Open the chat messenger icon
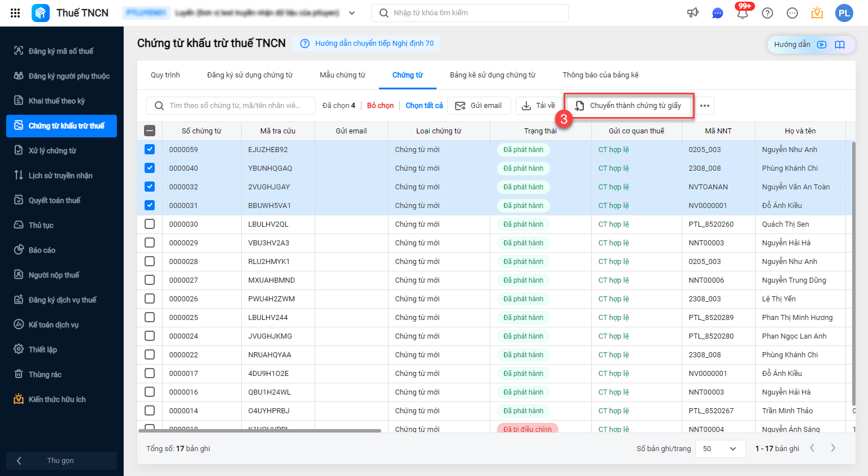 pyautogui.click(x=717, y=13)
